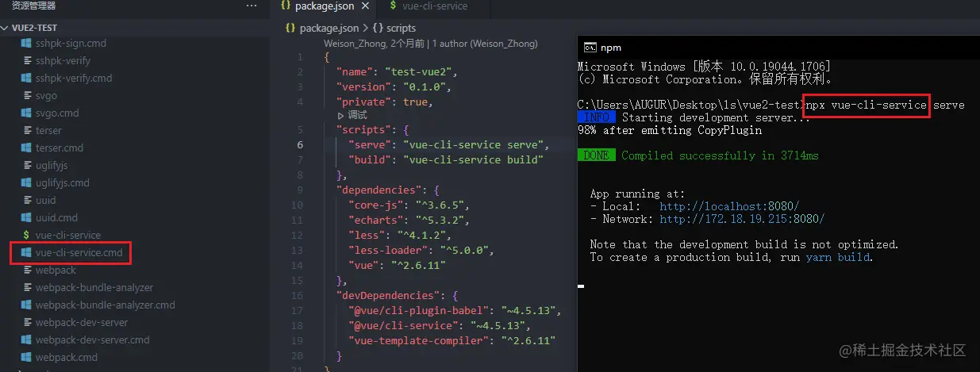Click the braces icon on package.json tab

pos(286,6)
